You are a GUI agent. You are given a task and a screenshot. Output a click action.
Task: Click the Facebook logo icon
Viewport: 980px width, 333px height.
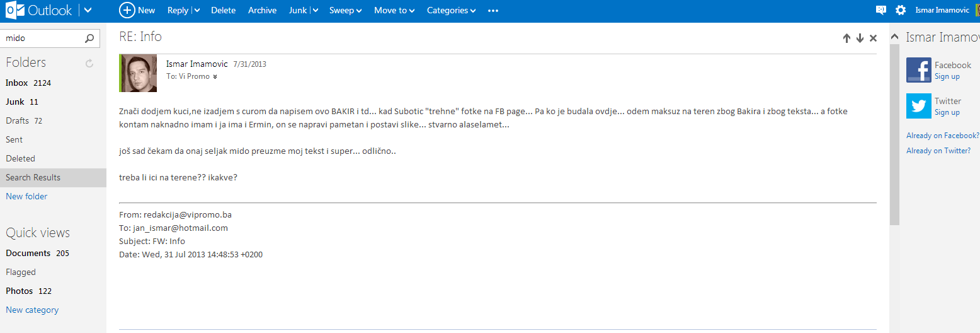(x=918, y=70)
